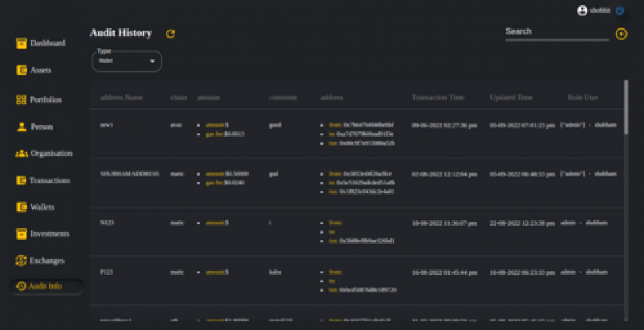Click the yellow add circle icon
This screenshot has width=644, height=330.
coord(621,34)
